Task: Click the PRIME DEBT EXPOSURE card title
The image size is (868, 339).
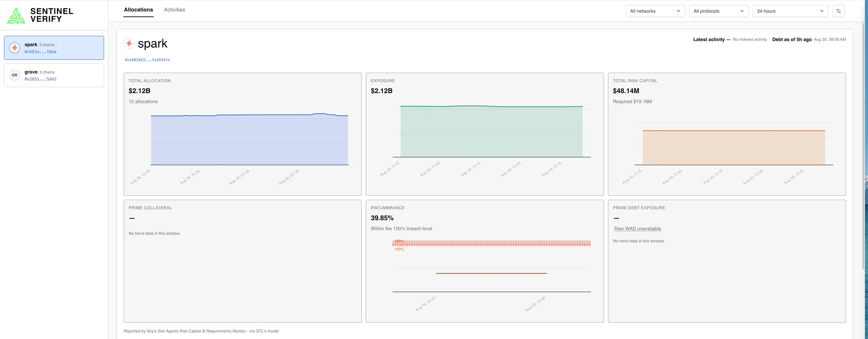Action: tap(639, 208)
